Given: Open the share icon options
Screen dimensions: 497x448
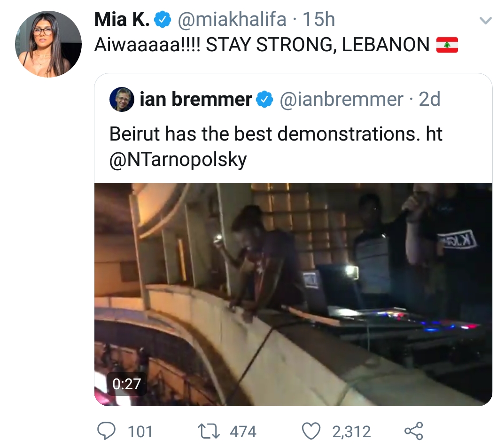Looking at the screenshot, I should click(x=414, y=431).
